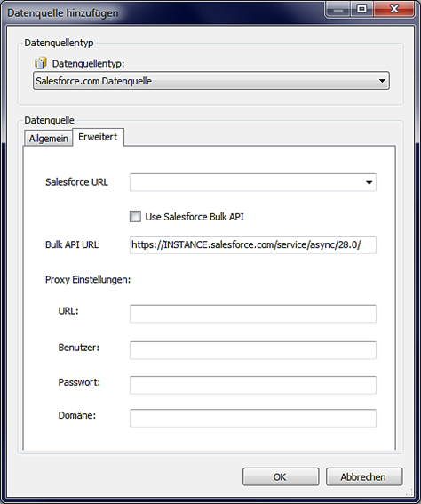
Task: Switch to the Allgemein tab
Action: click(x=49, y=139)
